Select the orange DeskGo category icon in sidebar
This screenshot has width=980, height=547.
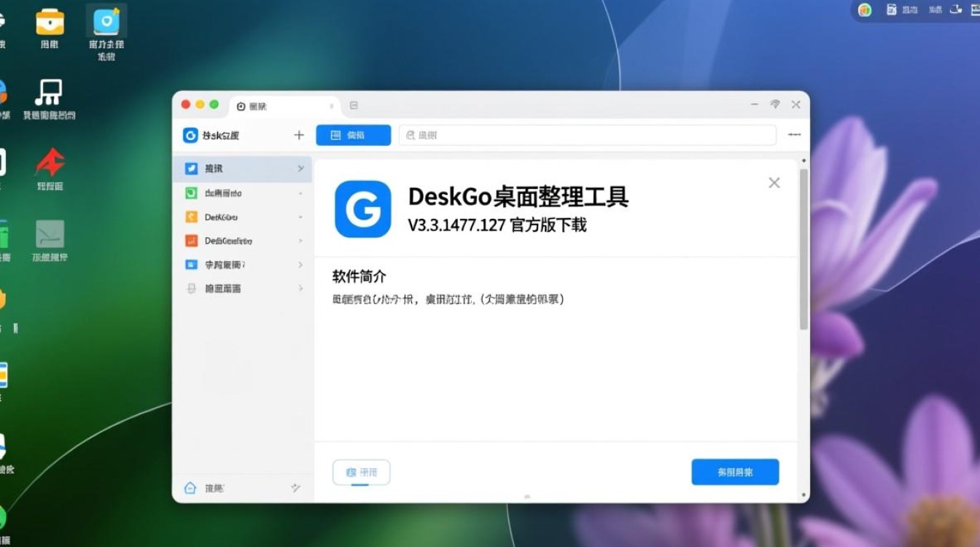[191, 217]
